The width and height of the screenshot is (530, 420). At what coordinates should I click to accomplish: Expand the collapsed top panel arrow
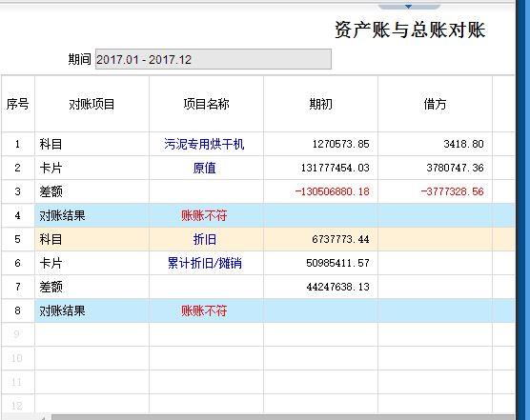[x=408, y=6]
